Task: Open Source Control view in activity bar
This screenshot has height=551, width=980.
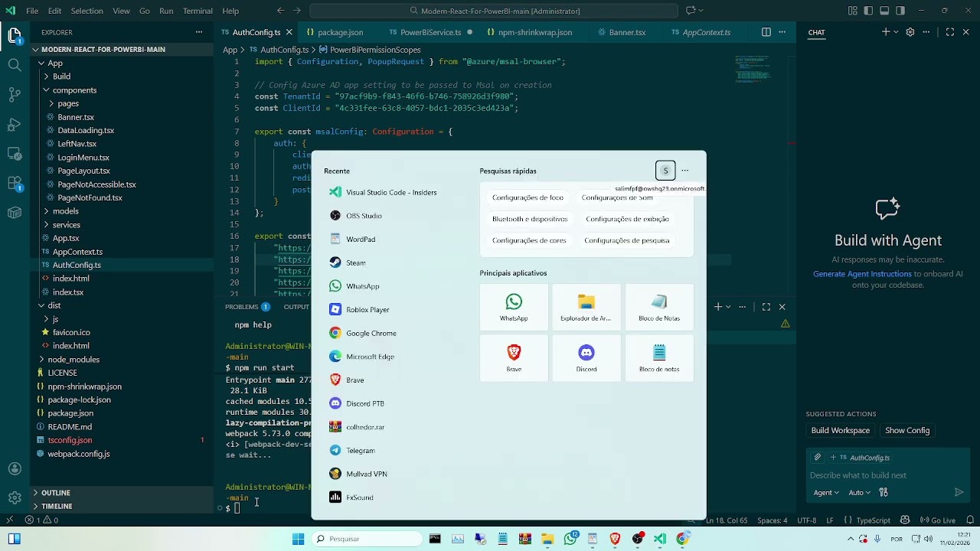Action: click(15, 95)
